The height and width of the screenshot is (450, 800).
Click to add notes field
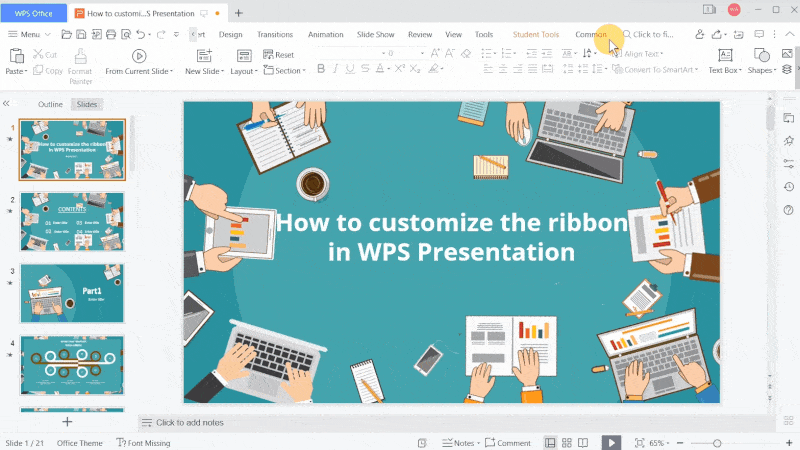tap(189, 422)
